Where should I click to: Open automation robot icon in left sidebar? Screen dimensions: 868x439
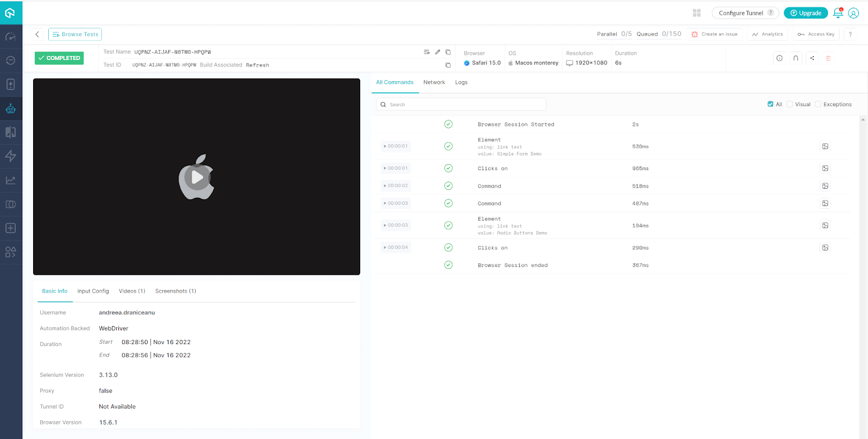coord(11,108)
